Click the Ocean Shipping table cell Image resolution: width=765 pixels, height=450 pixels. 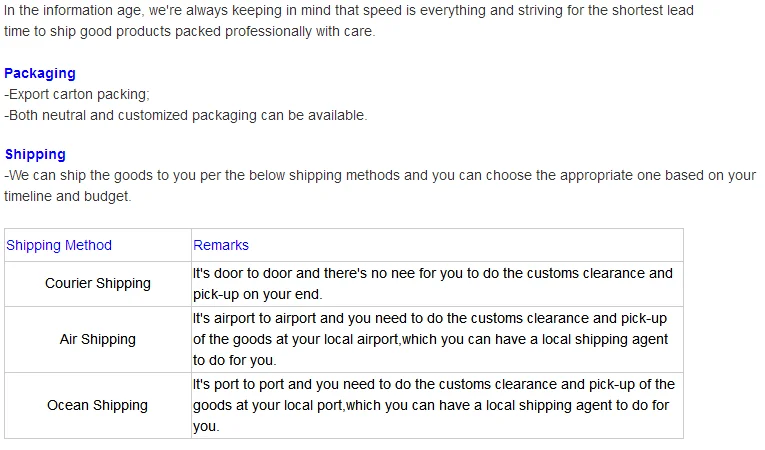[98, 405]
